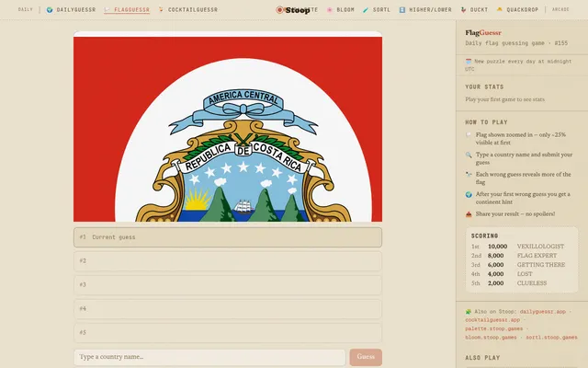Select the #3 guess row
The width and height of the screenshot is (588, 368).
click(x=228, y=284)
